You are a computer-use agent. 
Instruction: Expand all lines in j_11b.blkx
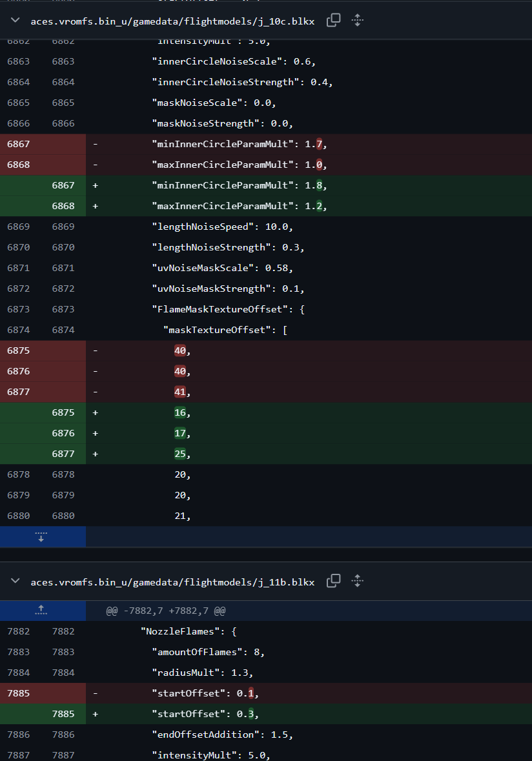click(x=357, y=581)
